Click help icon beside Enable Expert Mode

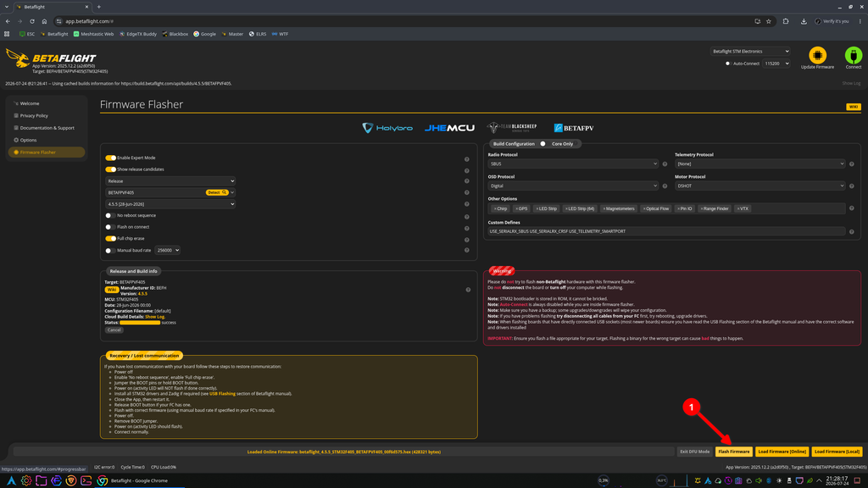pos(467,159)
